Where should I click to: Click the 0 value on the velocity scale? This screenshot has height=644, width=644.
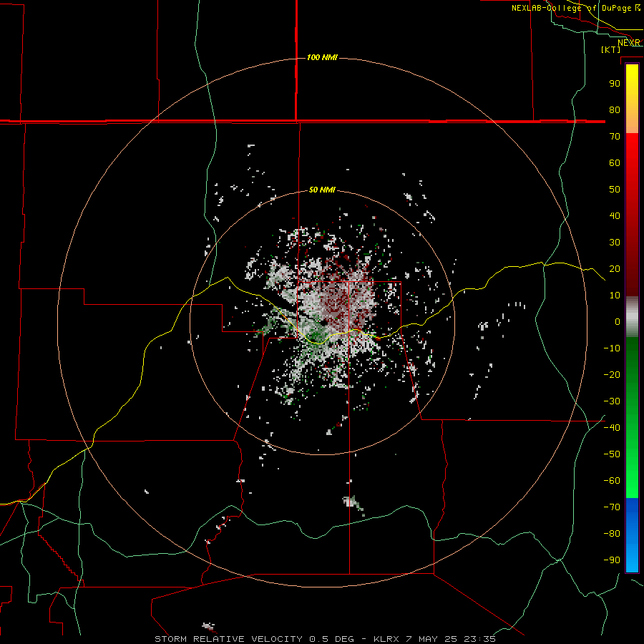[618, 321]
